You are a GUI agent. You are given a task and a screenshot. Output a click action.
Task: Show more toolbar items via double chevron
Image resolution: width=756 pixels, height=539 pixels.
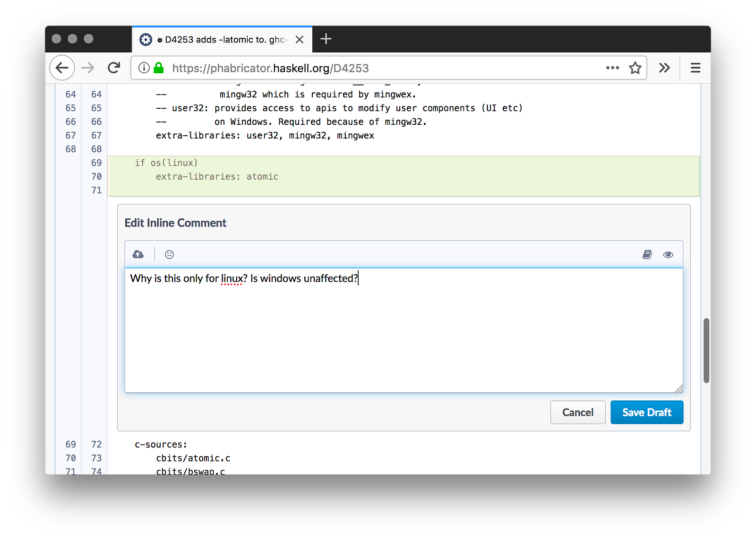[664, 68]
